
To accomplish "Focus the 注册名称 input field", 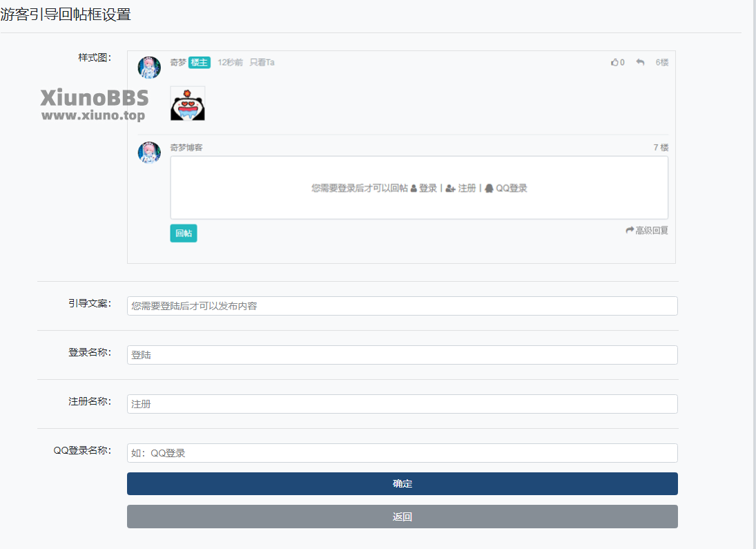I will (402, 404).
